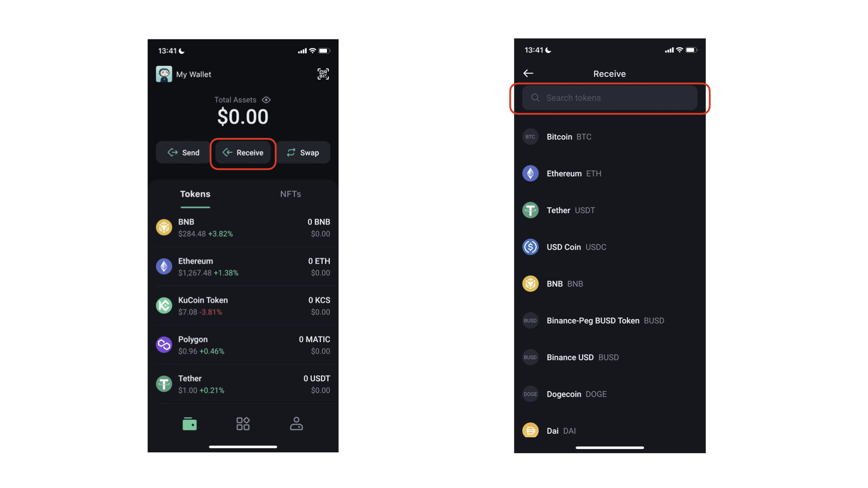
Task: Click the apps grid icon bottom bar
Action: [243, 424]
